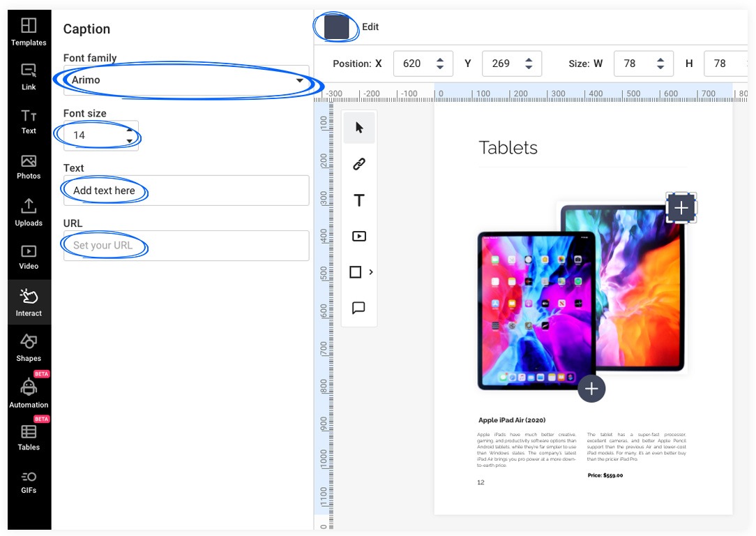
Task: Click the plus hotspot on front tablet
Action: pyautogui.click(x=591, y=389)
